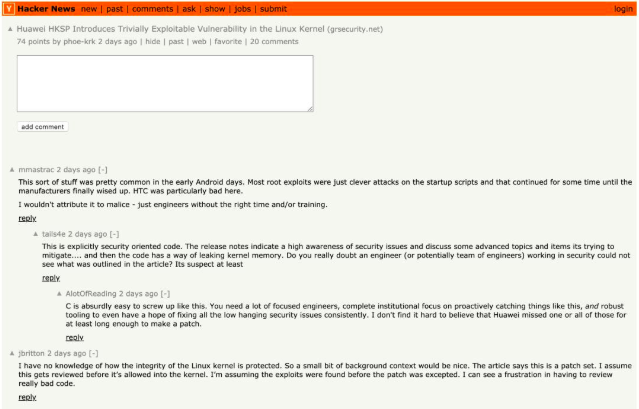Go to the 'ask' section

coord(188,8)
